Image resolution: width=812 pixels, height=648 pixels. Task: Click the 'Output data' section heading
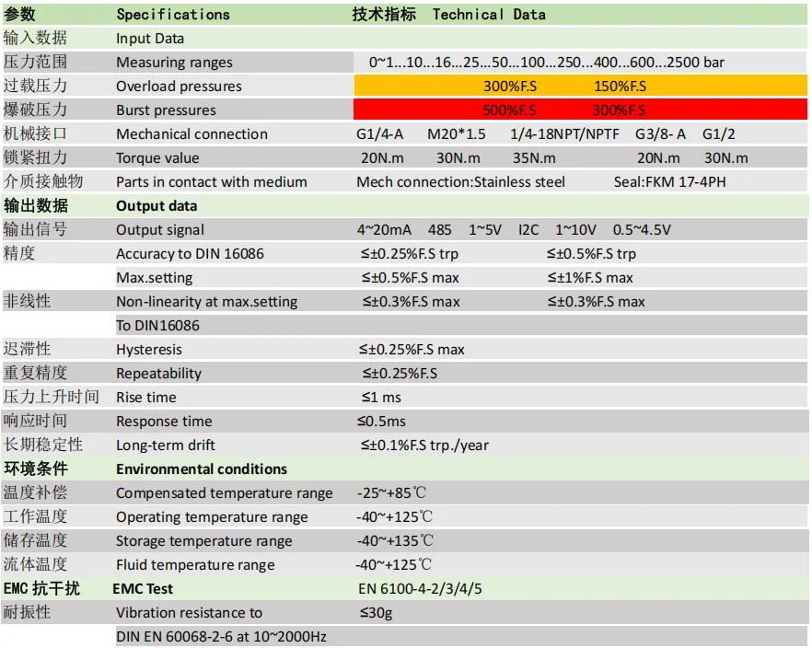pyautogui.click(x=157, y=206)
